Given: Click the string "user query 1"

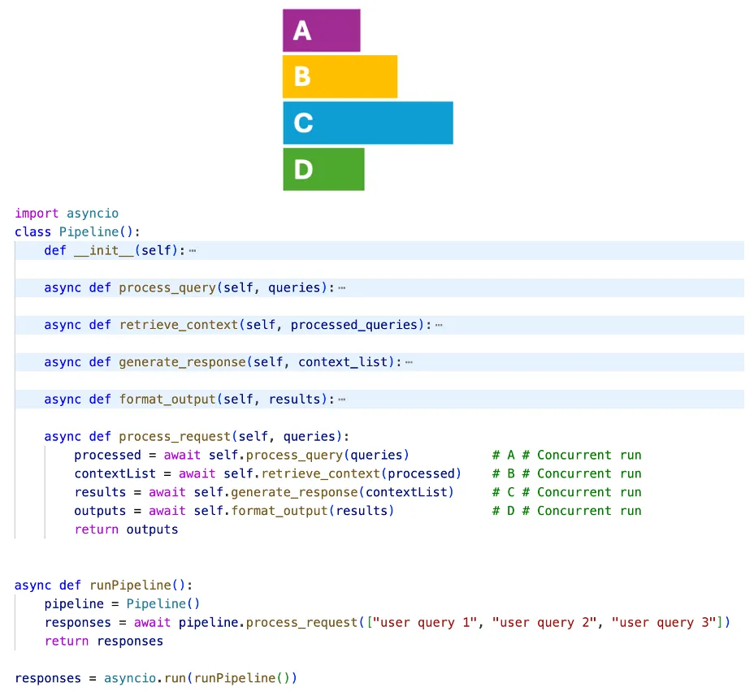Looking at the screenshot, I should point(425,623).
